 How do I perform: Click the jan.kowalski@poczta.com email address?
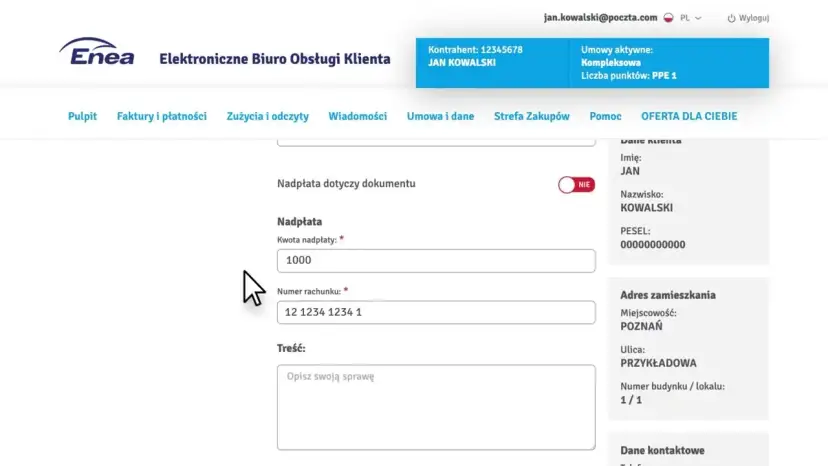click(600, 18)
